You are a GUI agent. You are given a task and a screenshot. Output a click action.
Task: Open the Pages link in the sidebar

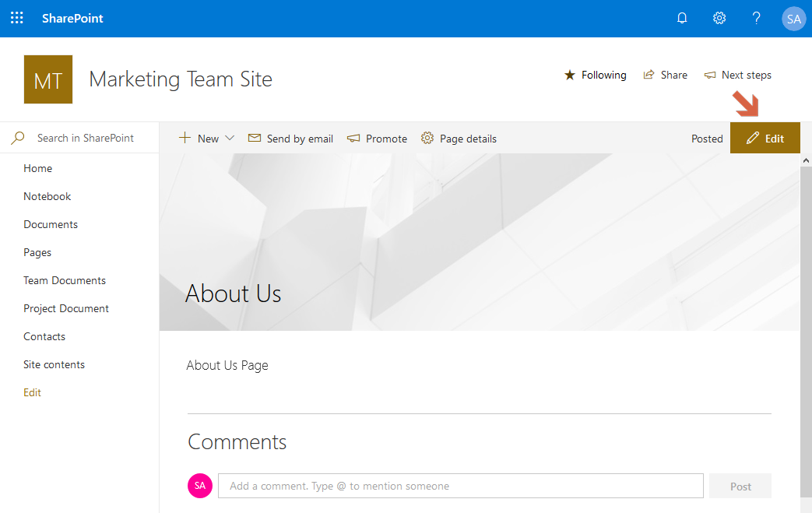point(37,252)
